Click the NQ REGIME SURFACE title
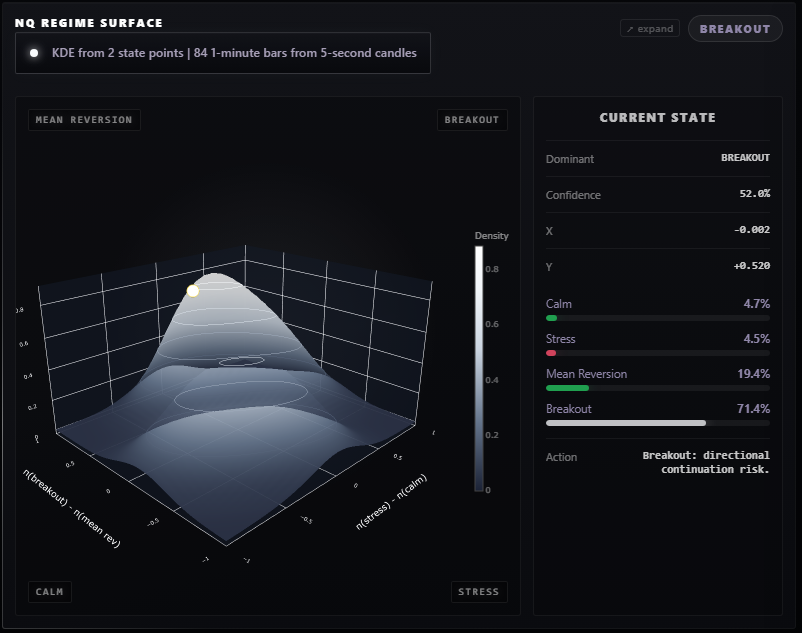This screenshot has height=633, width=802. (88, 23)
